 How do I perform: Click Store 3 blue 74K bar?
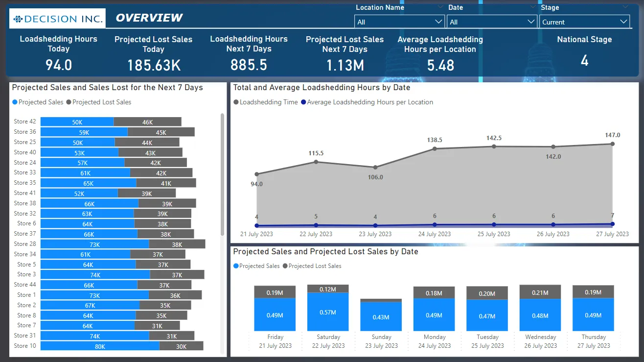pyautogui.click(x=95, y=275)
